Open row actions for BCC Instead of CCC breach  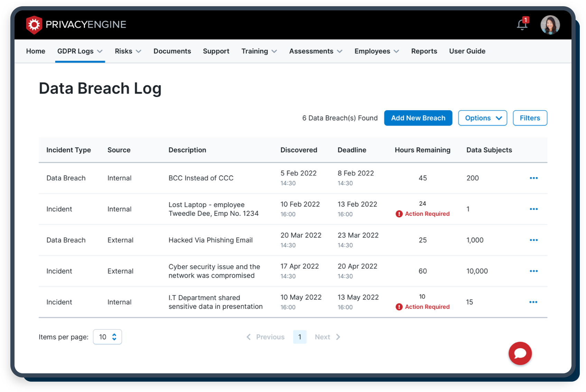[x=533, y=178]
